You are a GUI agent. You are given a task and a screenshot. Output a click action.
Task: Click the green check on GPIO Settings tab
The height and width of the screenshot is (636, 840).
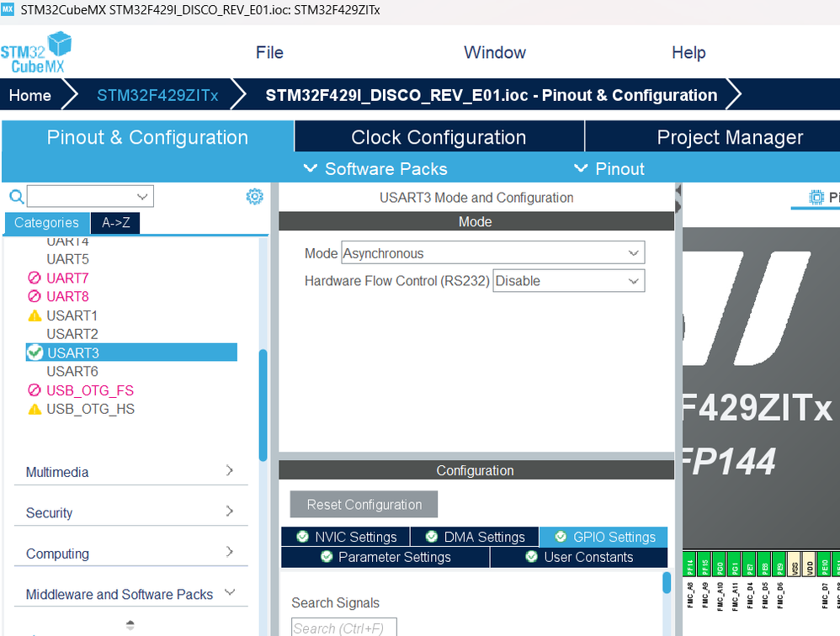561,537
